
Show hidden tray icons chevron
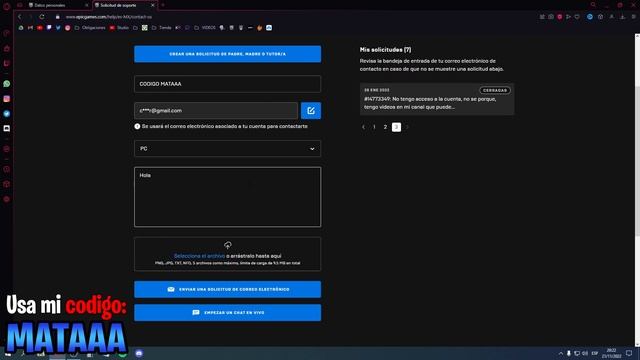(x=561, y=353)
